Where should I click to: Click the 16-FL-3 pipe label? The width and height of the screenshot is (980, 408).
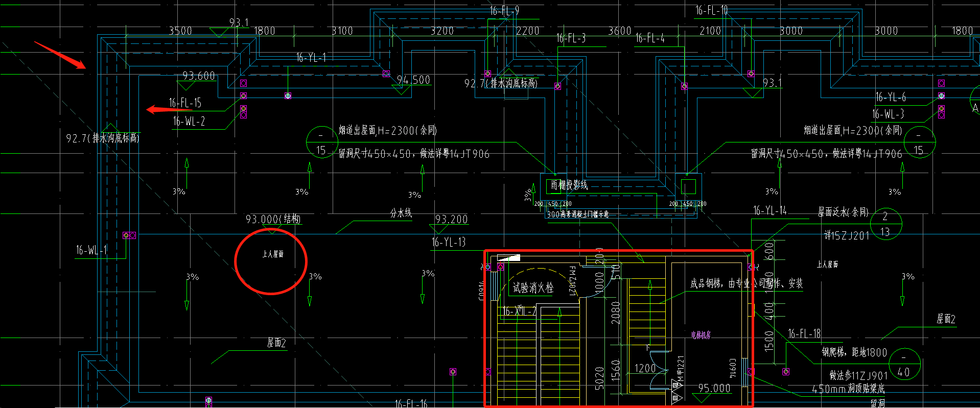pos(571,38)
